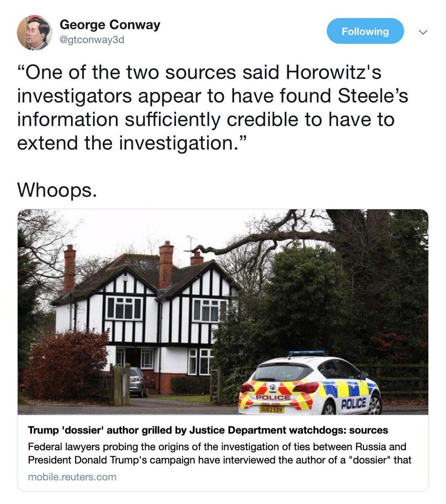Click the police car's blue light bar
This screenshot has width=446, height=504.
pos(307,353)
